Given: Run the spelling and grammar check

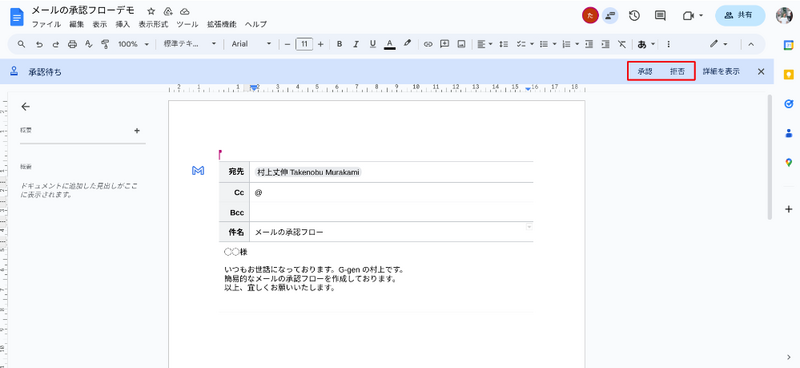Looking at the screenshot, I should point(89,44).
